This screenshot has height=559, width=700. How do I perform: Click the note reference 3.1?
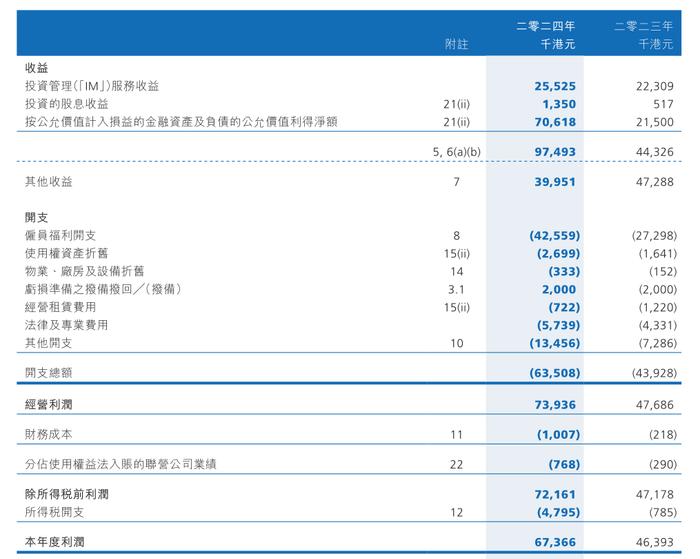tap(456, 289)
